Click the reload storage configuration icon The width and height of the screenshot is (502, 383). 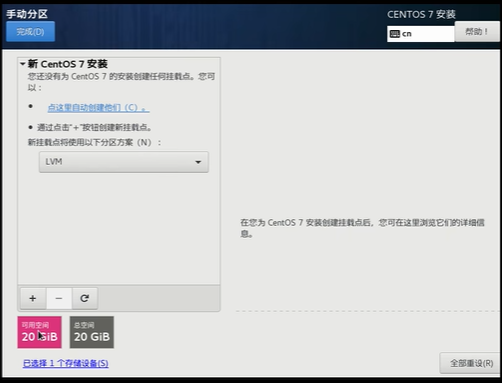[85, 298]
